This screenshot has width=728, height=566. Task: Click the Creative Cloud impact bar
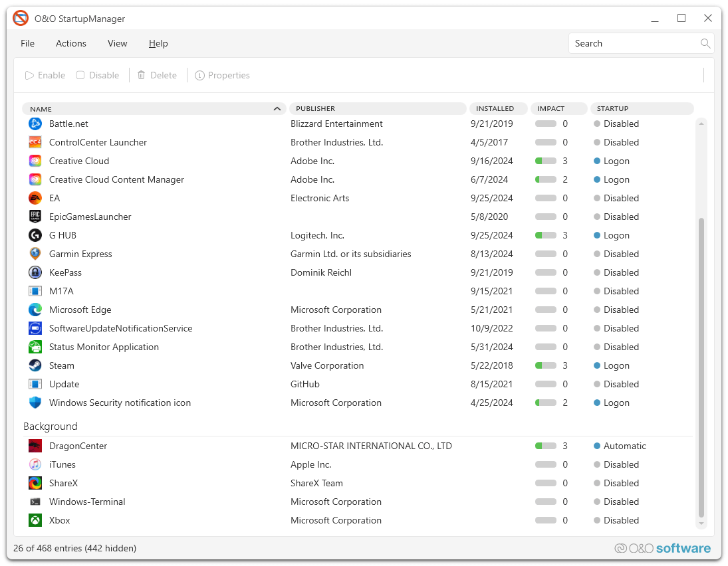pyautogui.click(x=545, y=161)
